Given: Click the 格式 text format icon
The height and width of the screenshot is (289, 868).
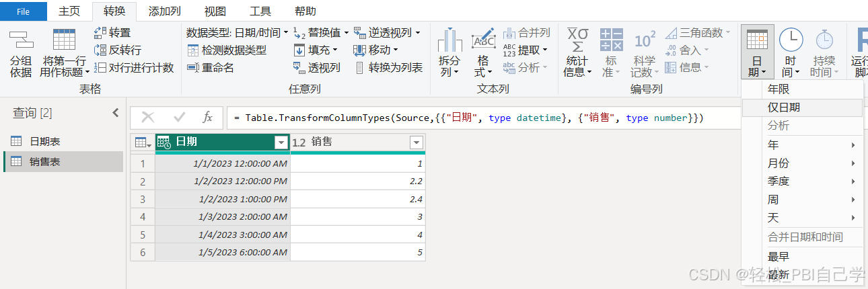Looking at the screenshot, I should [x=483, y=40].
